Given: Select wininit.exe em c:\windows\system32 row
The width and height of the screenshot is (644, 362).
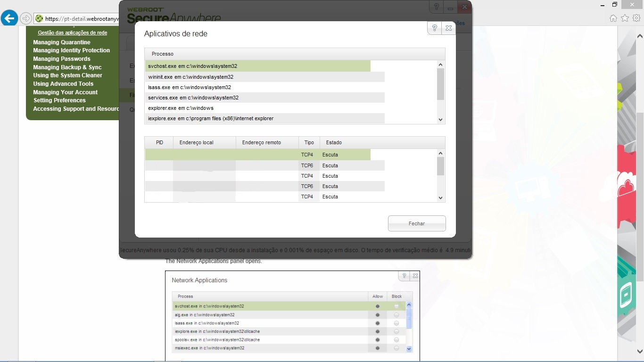Looking at the screenshot, I should (264, 77).
